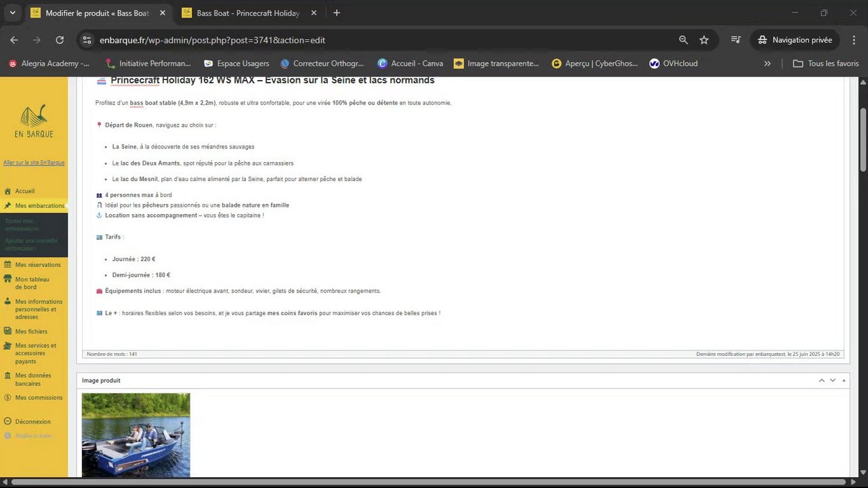This screenshot has height=488, width=868.
Task: Click the site information icon in address bar
Action: [86, 40]
